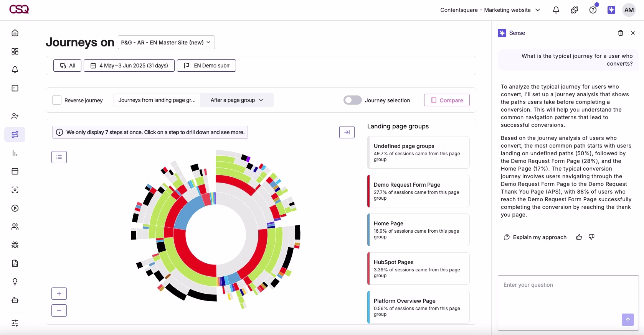Click the Sense panel title
The height and width of the screenshot is (335, 644).
517,33
